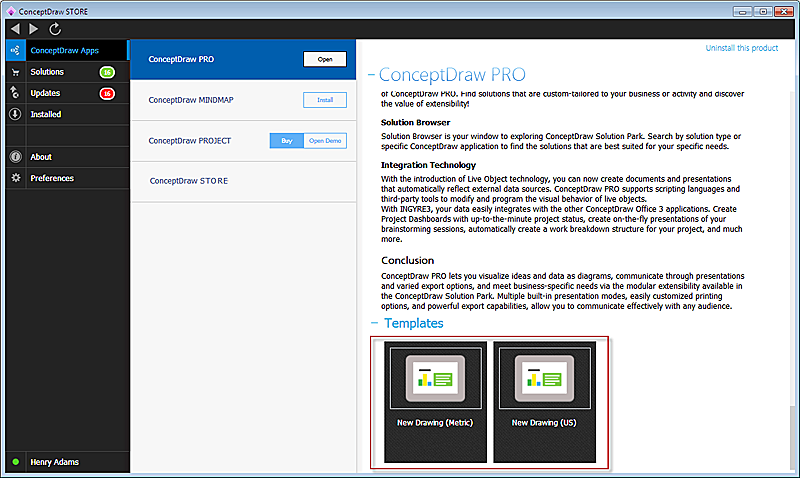The height and width of the screenshot is (478, 800).
Task: Open New Drawing (Metric) template
Action: pyautogui.click(x=435, y=402)
